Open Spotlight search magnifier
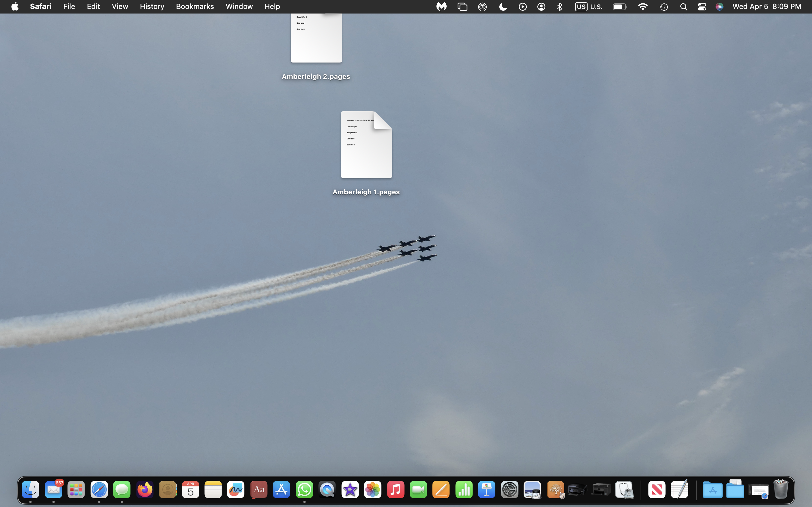The width and height of the screenshot is (812, 507). pyautogui.click(x=683, y=7)
